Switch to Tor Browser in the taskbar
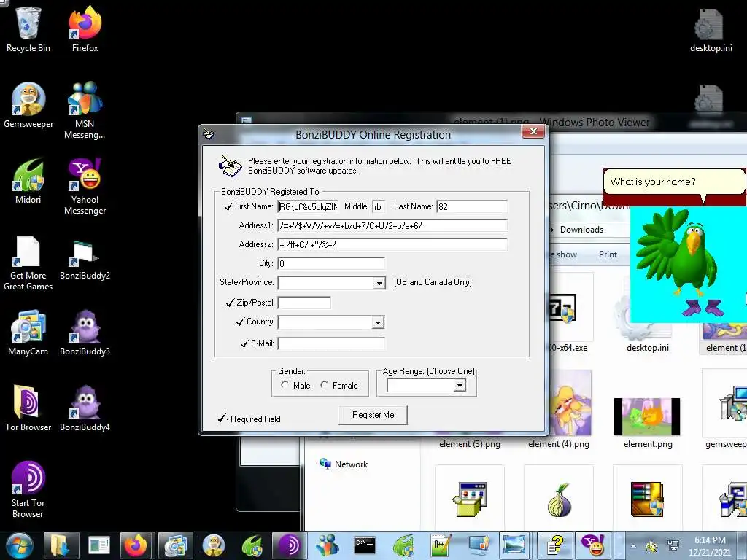747x560 pixels. coord(289,545)
